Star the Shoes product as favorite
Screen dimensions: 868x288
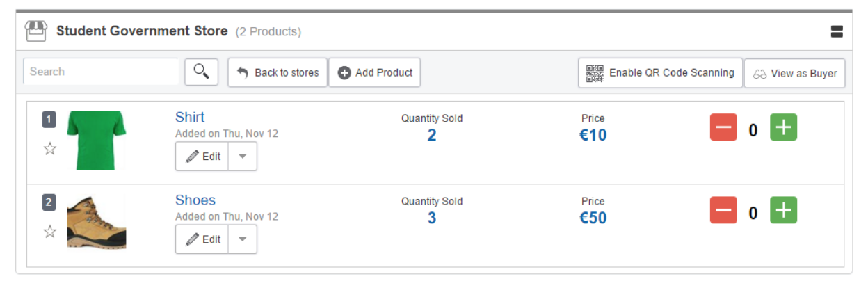click(x=50, y=232)
